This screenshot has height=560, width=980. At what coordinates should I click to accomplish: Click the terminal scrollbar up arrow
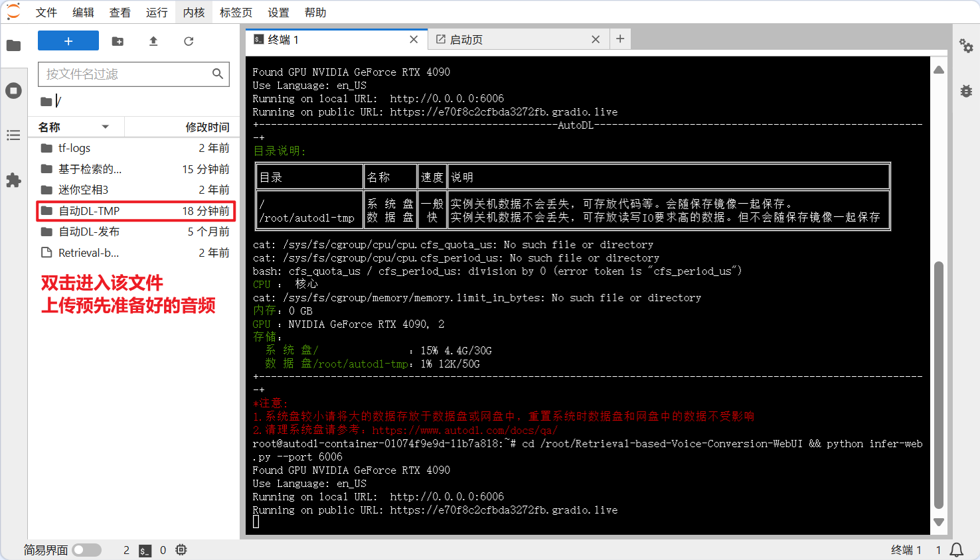tap(939, 70)
